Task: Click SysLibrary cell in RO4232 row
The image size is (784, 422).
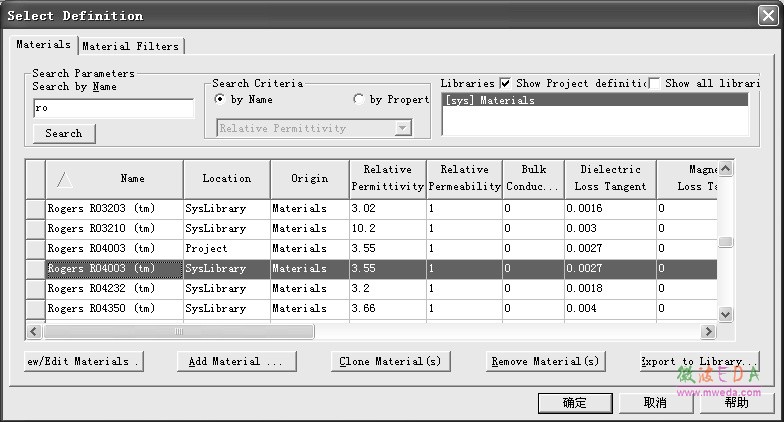Action: (x=227, y=288)
